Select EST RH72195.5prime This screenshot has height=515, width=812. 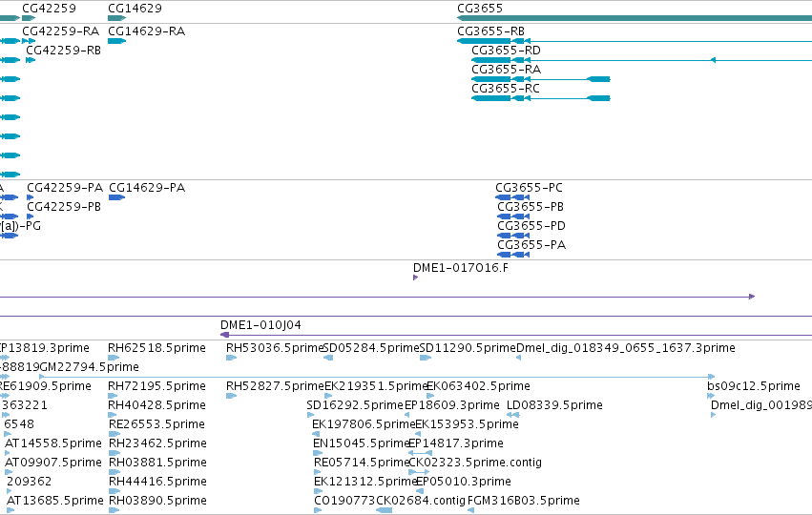(x=156, y=386)
